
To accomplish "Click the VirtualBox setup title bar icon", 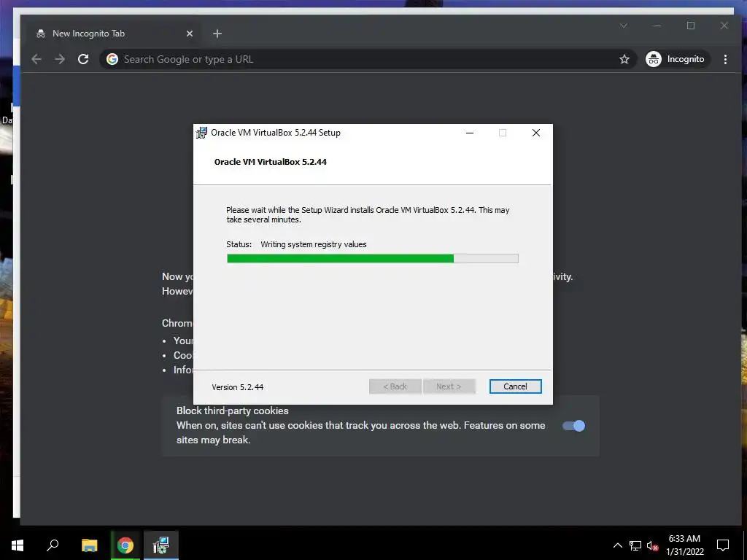I will click(201, 133).
